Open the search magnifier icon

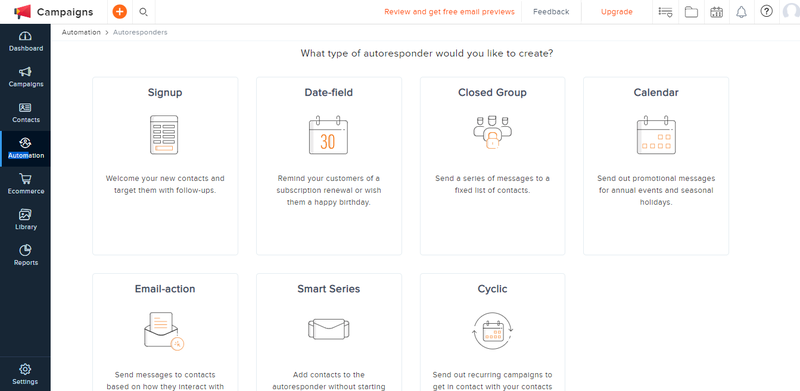pyautogui.click(x=143, y=12)
